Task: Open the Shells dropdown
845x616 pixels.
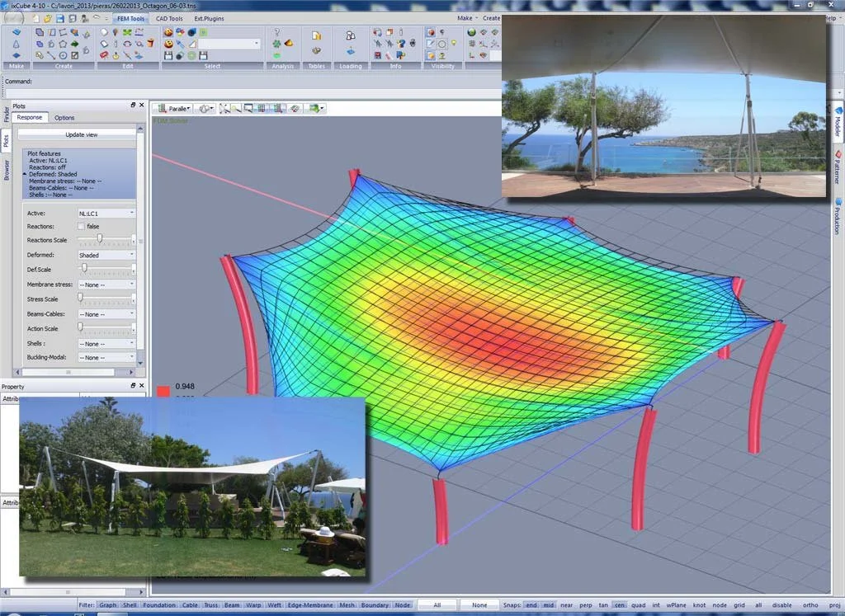Action: [x=106, y=344]
